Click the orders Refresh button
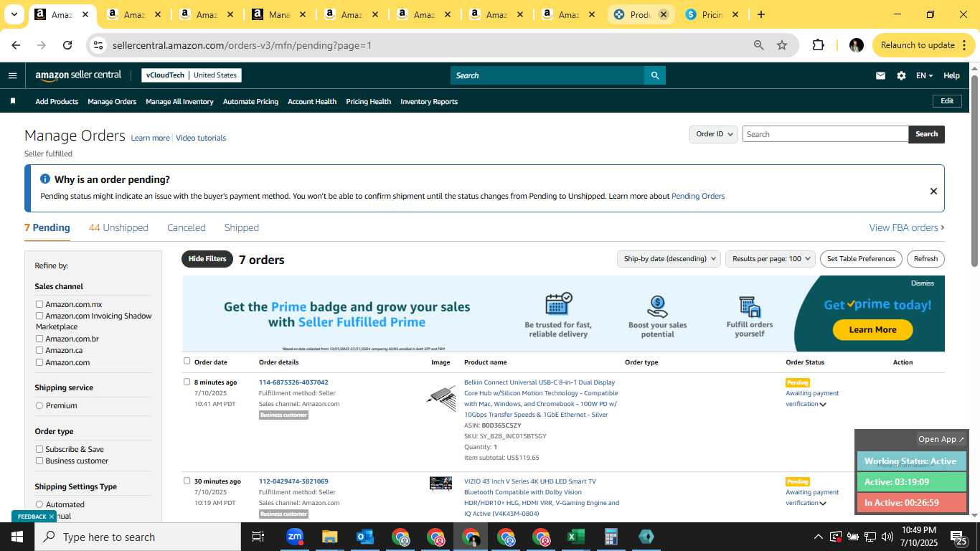The height and width of the screenshot is (551, 980). coord(925,259)
